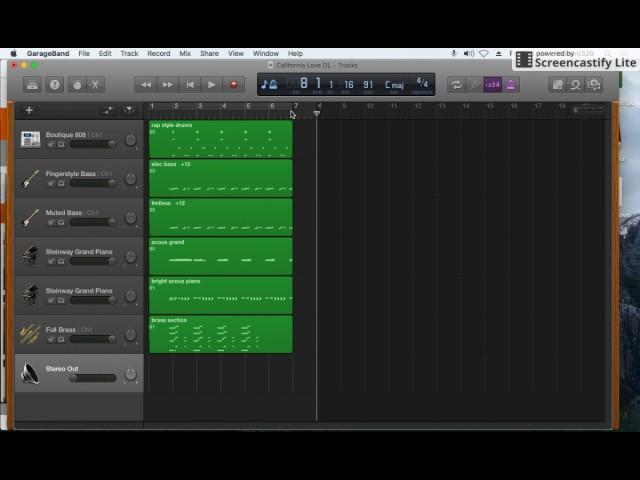Open Smart Controls knob button
Viewport: 640px width, 480px height.
pyautogui.click(x=77, y=85)
